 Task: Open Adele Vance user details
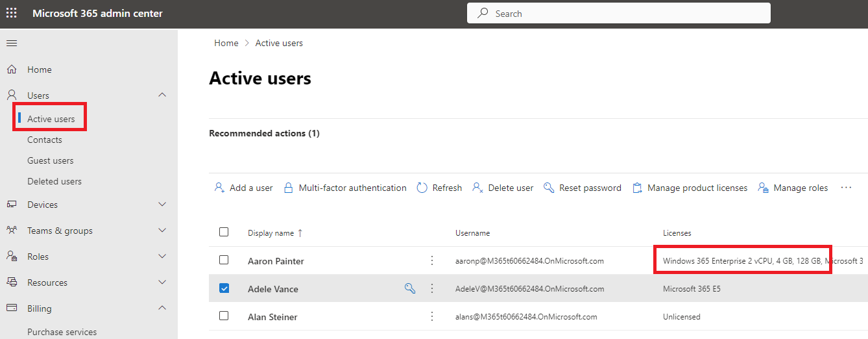click(273, 289)
